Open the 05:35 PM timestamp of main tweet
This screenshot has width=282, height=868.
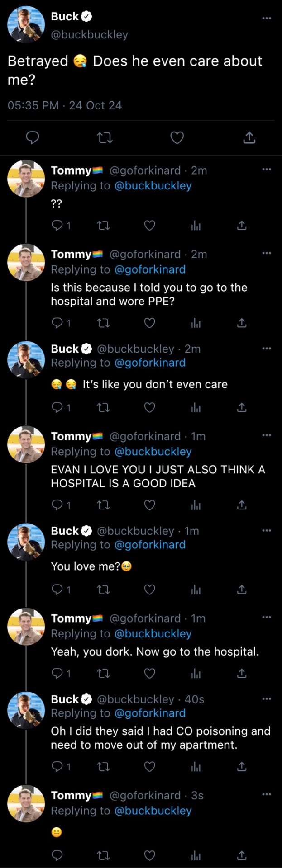pyautogui.click(x=33, y=105)
